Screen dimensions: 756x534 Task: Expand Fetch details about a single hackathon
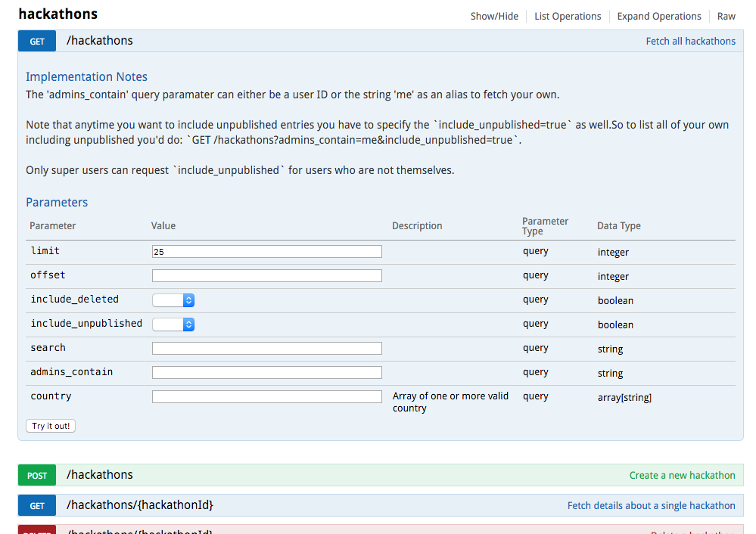coord(651,506)
